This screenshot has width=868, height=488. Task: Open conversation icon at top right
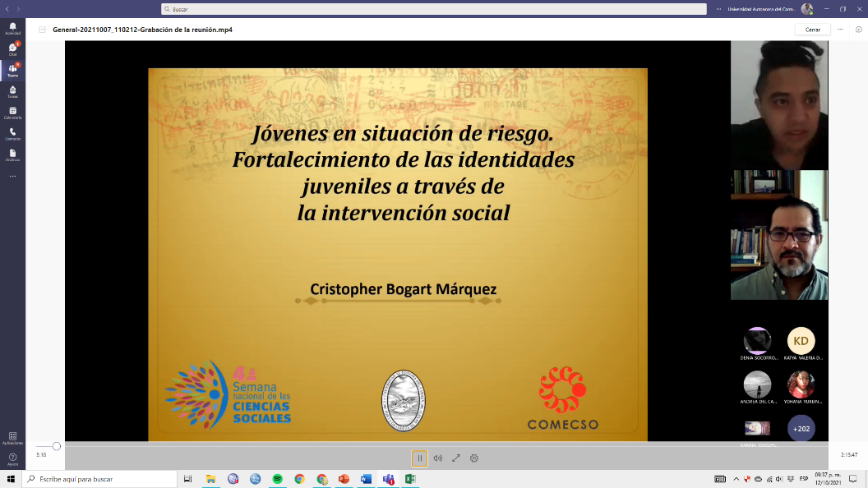point(859,30)
